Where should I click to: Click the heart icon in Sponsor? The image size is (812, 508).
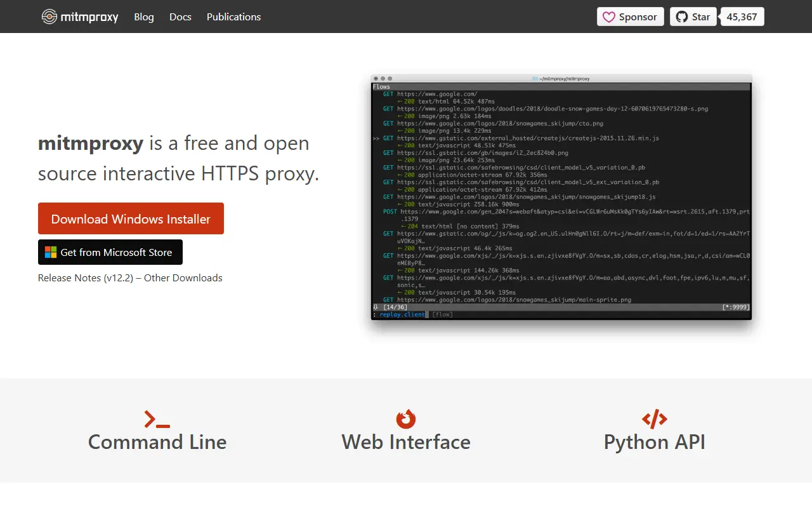pyautogui.click(x=609, y=17)
